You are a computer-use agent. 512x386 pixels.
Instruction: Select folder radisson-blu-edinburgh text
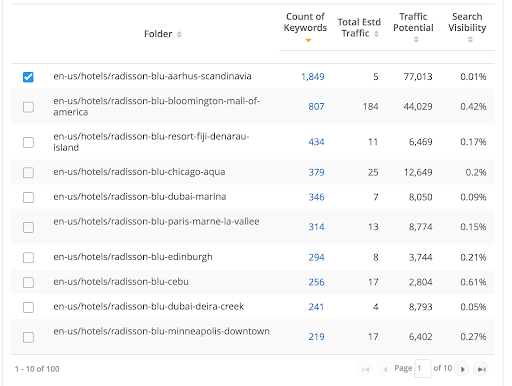click(x=133, y=257)
